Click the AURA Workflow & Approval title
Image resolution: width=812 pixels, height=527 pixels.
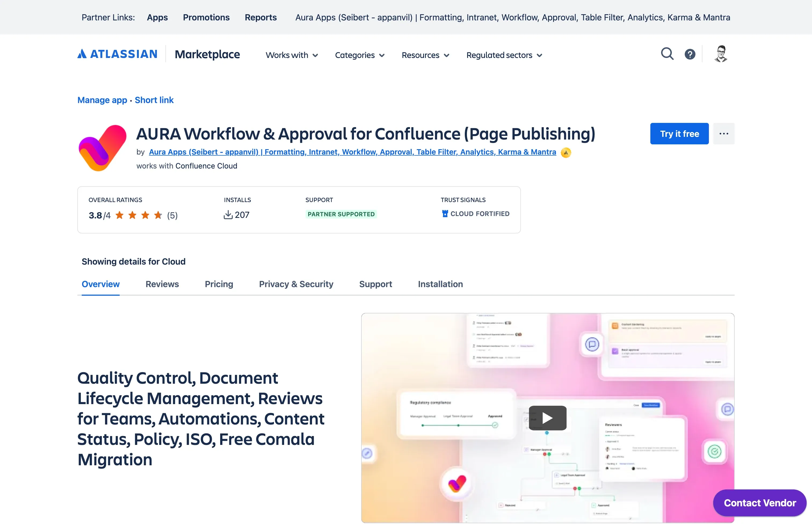click(x=366, y=134)
